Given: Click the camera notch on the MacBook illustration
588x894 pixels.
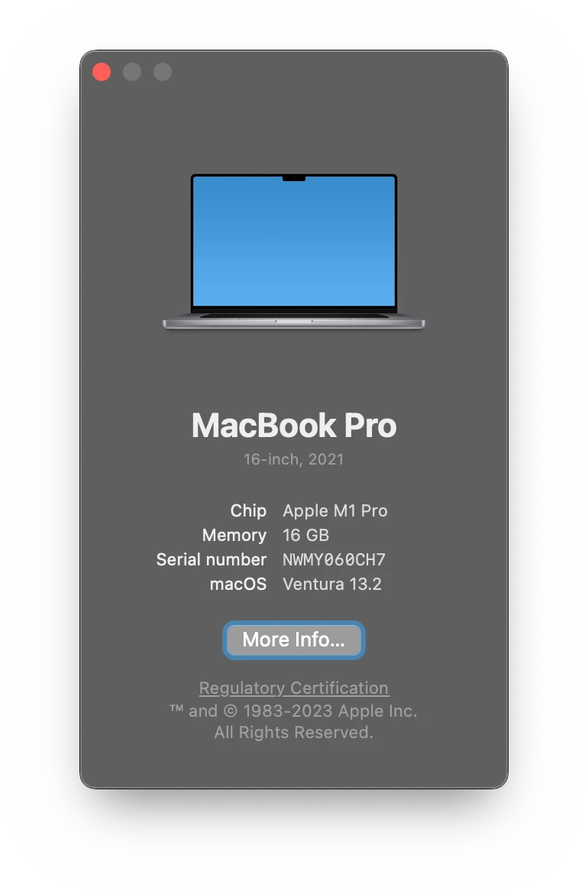Looking at the screenshot, I should (x=294, y=179).
